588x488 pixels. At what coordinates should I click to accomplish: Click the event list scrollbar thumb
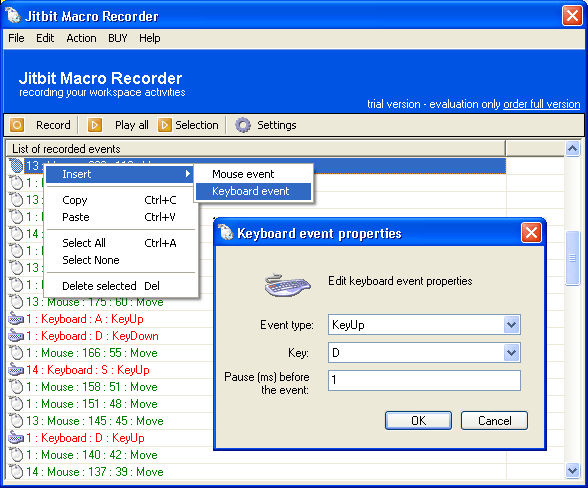(572, 258)
